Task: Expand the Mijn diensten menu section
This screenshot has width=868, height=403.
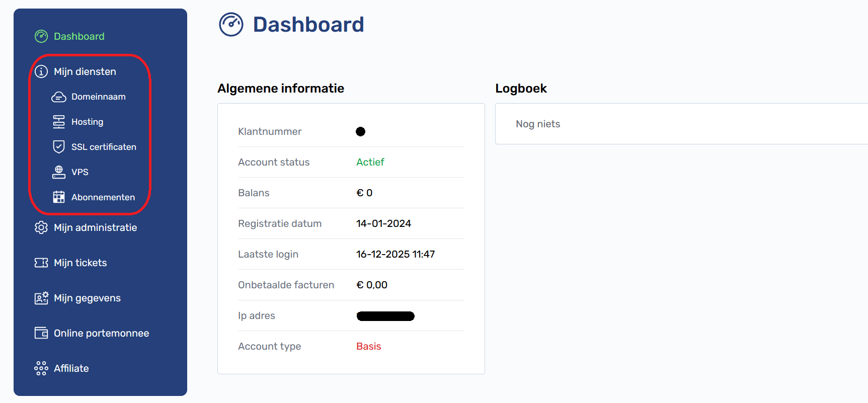Action: coord(85,71)
